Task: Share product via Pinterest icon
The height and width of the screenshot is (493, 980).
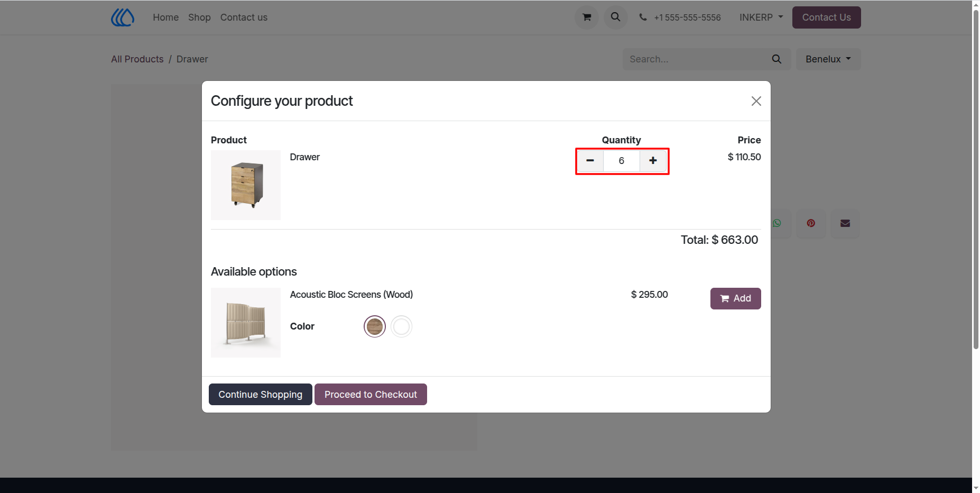Action: (811, 223)
